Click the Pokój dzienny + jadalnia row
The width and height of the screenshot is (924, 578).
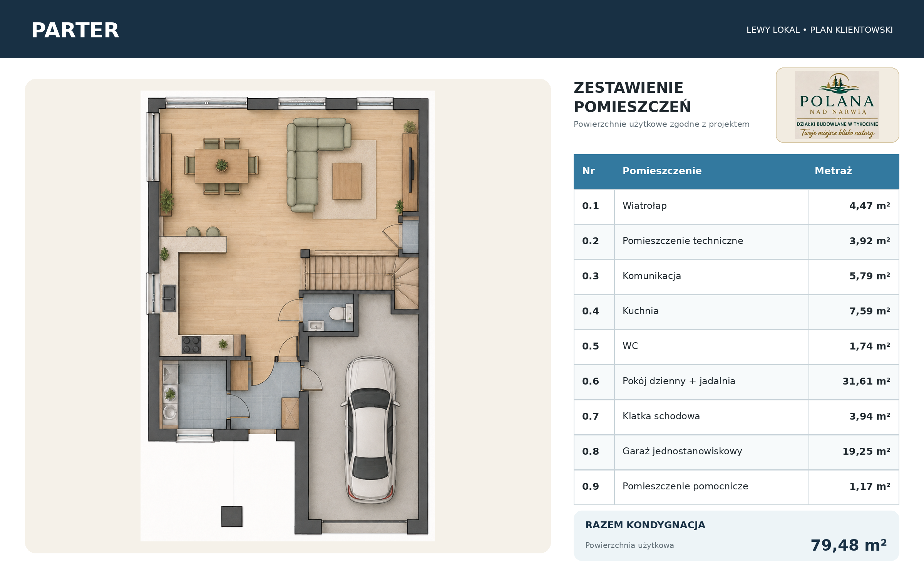pyautogui.click(x=737, y=382)
